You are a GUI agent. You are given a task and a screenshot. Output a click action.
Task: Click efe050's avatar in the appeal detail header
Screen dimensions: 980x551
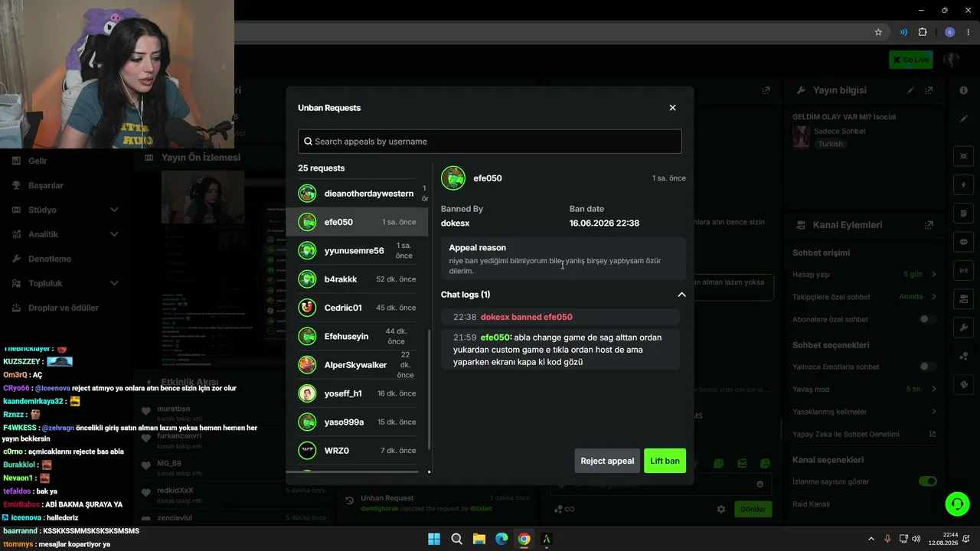pyautogui.click(x=453, y=178)
